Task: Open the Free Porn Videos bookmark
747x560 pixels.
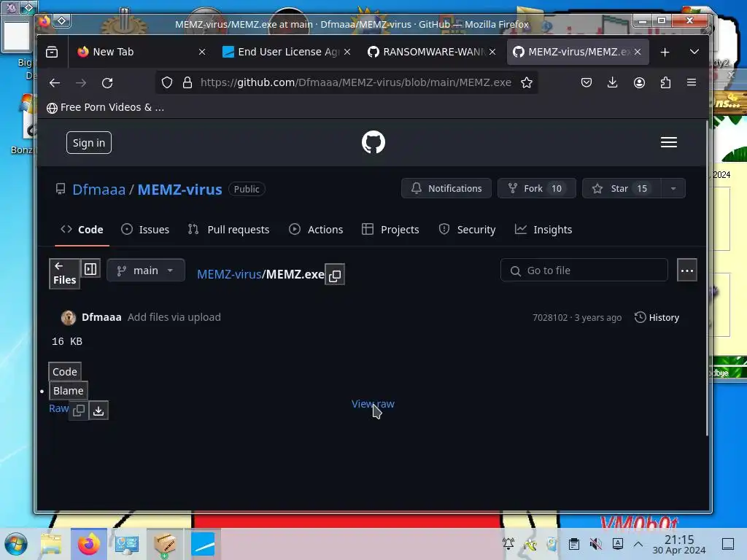Action: (x=105, y=108)
